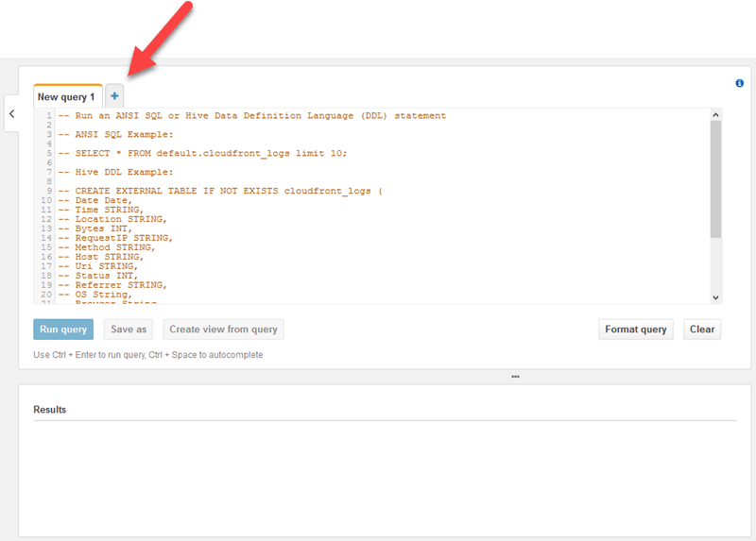
Task: Click the Save as button
Action: click(129, 330)
